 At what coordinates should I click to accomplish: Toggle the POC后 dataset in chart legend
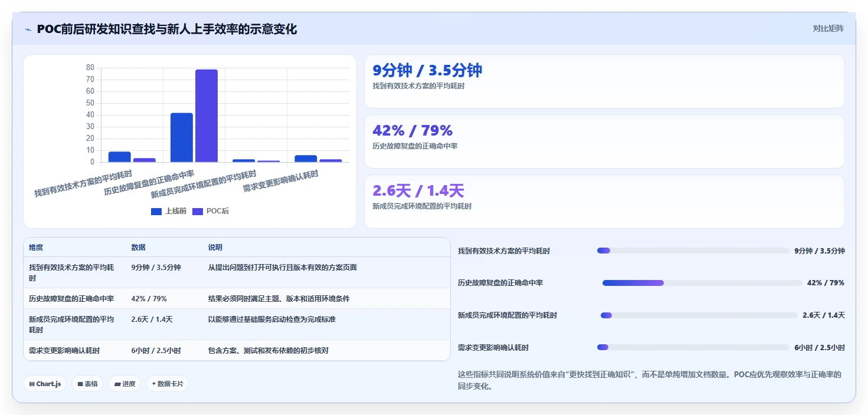[211, 211]
